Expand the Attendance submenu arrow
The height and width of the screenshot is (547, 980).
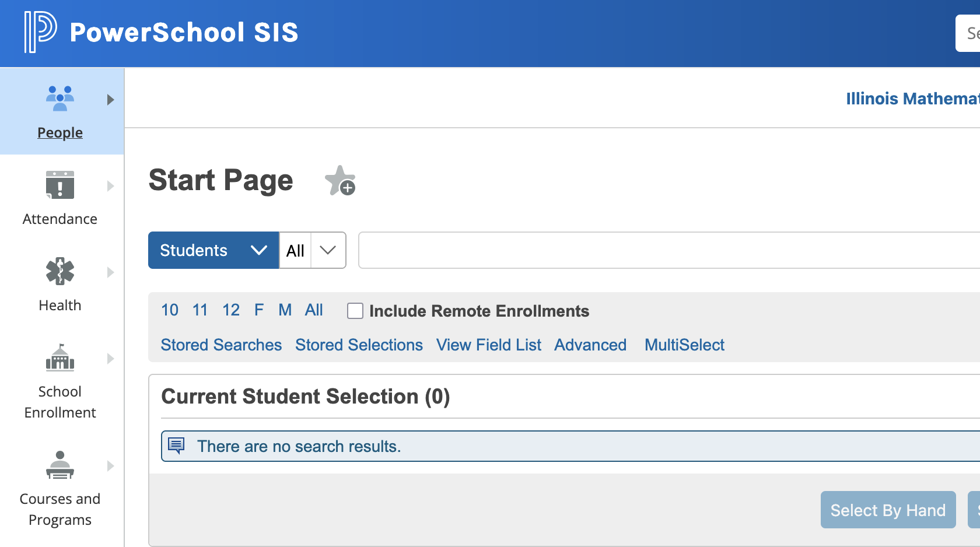(x=110, y=186)
